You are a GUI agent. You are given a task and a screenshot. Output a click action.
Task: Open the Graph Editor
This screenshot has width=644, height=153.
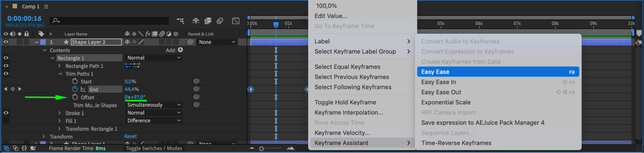point(235,21)
